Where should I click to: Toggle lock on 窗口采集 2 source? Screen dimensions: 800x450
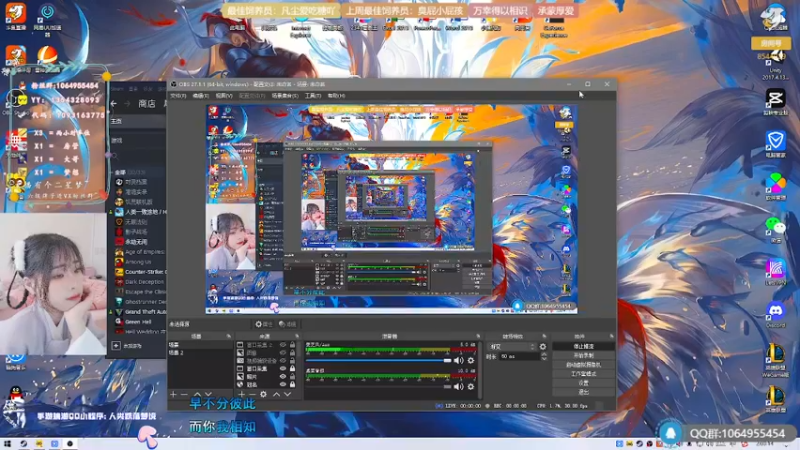point(292,345)
